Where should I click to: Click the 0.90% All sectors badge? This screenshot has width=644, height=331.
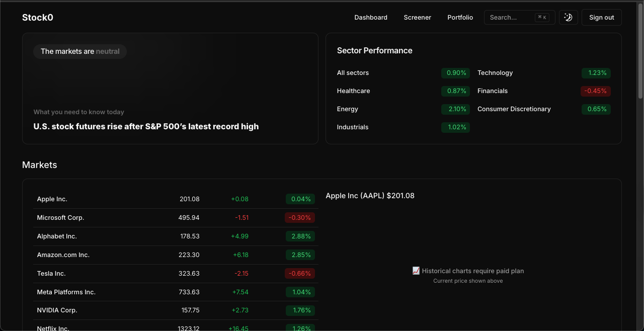456,73
